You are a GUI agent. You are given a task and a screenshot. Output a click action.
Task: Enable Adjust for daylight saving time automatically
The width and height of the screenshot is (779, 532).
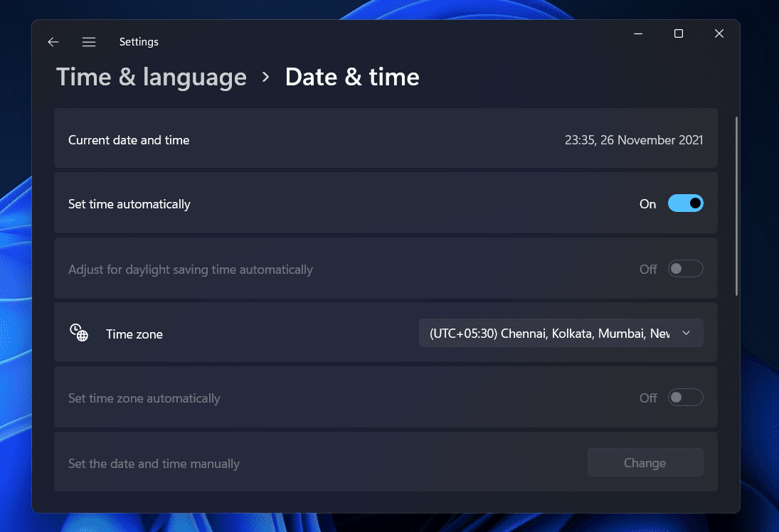(685, 268)
